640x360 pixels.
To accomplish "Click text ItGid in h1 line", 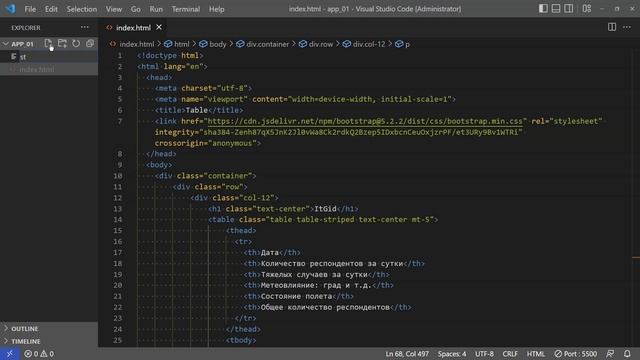I will tap(325, 209).
